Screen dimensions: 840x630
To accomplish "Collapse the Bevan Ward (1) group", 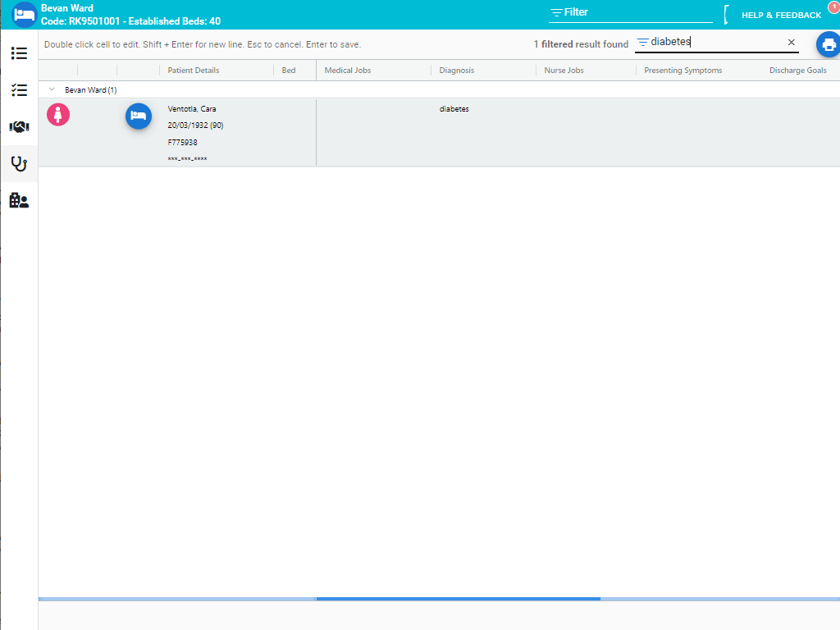I will point(52,89).
